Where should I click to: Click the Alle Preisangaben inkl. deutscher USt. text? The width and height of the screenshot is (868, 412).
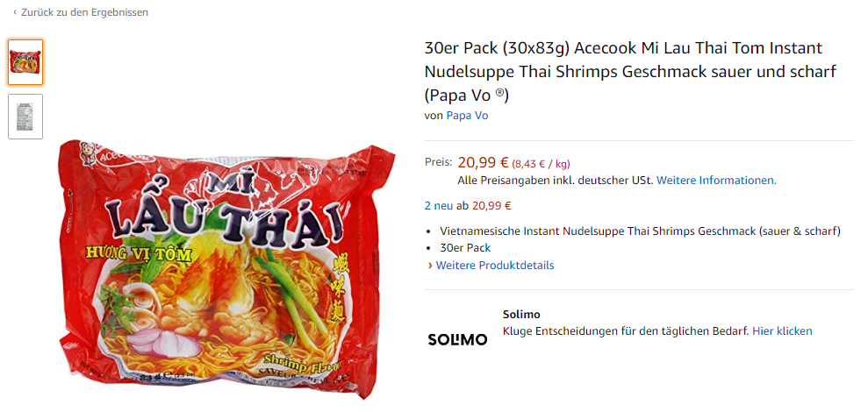[x=555, y=181]
